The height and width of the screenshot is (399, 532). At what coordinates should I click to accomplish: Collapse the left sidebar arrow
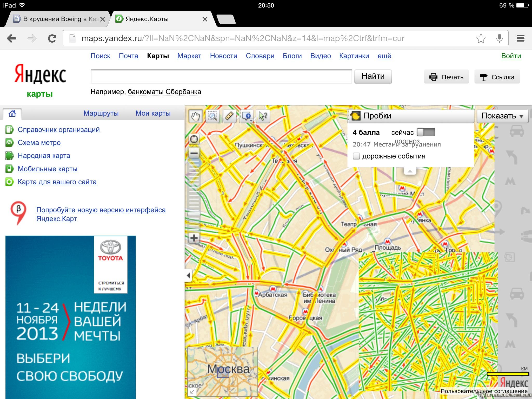[x=188, y=275]
